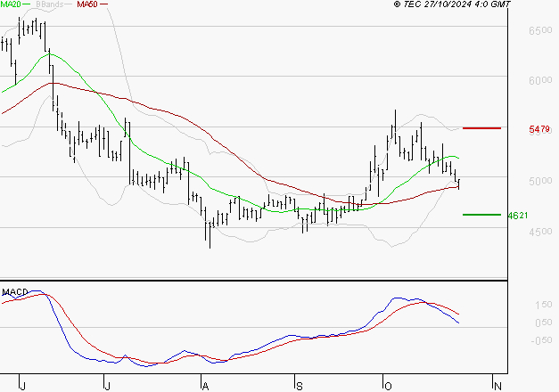Click the BBands legend label
The height and width of the screenshot is (392, 559).
point(50,4)
